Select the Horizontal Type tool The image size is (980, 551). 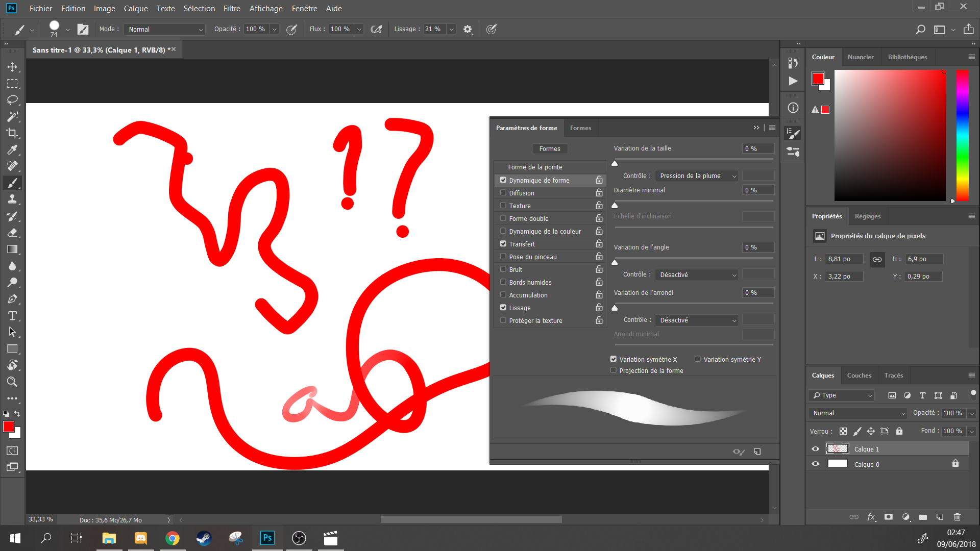13,316
